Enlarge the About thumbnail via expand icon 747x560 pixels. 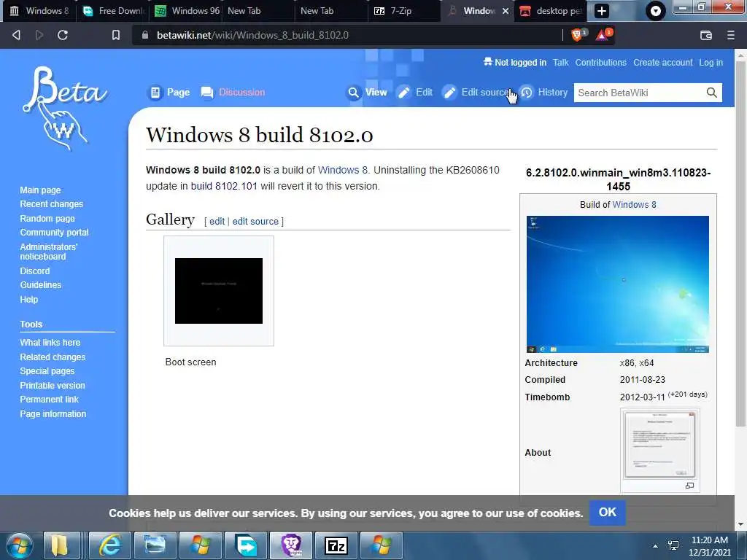689,486
